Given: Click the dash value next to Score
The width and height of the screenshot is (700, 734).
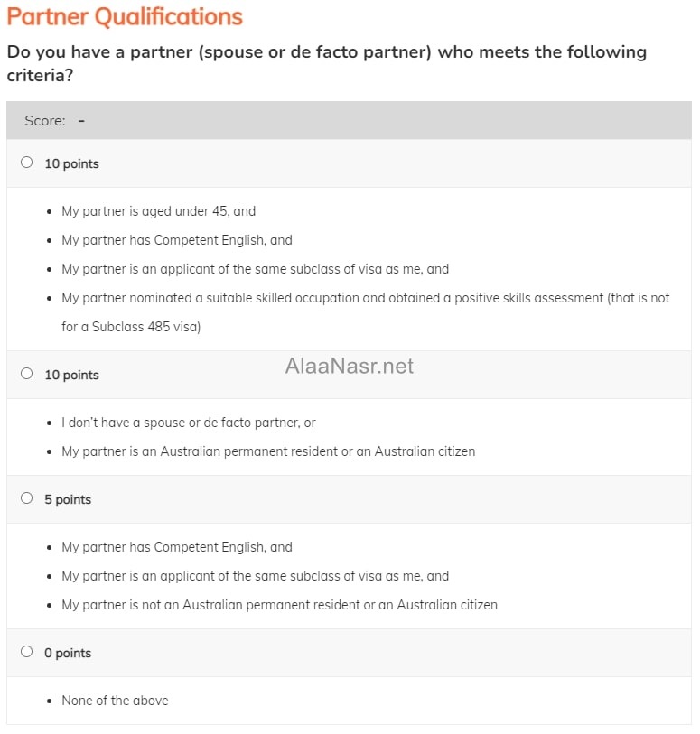Looking at the screenshot, I should (x=81, y=120).
